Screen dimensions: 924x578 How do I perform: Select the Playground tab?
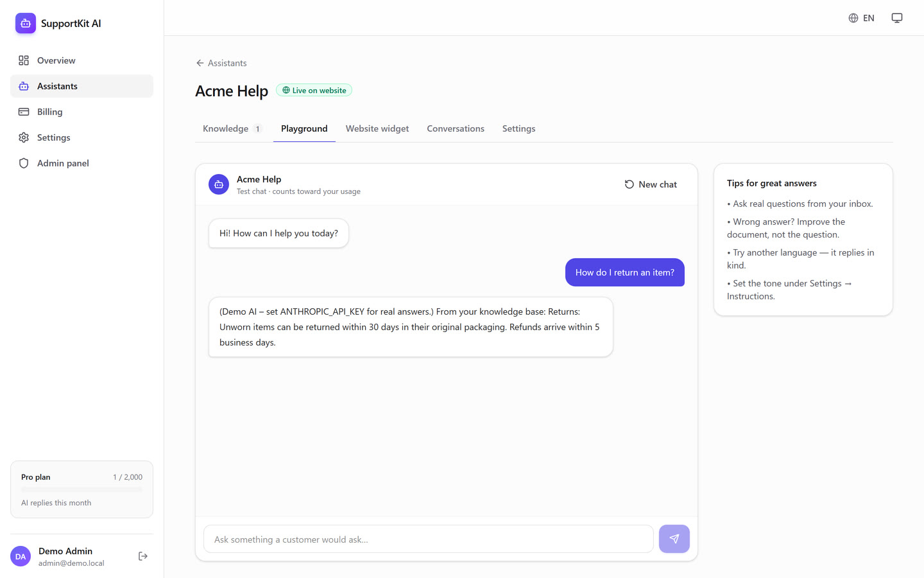point(304,128)
